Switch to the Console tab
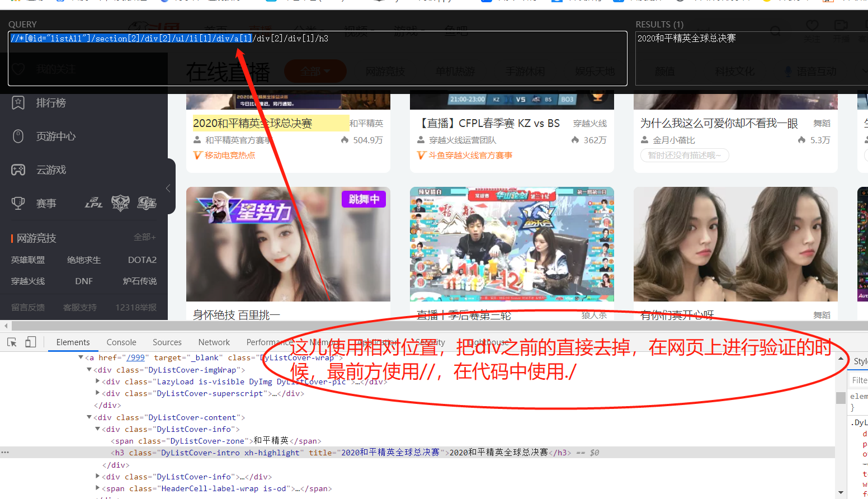The image size is (868, 499). (121, 342)
